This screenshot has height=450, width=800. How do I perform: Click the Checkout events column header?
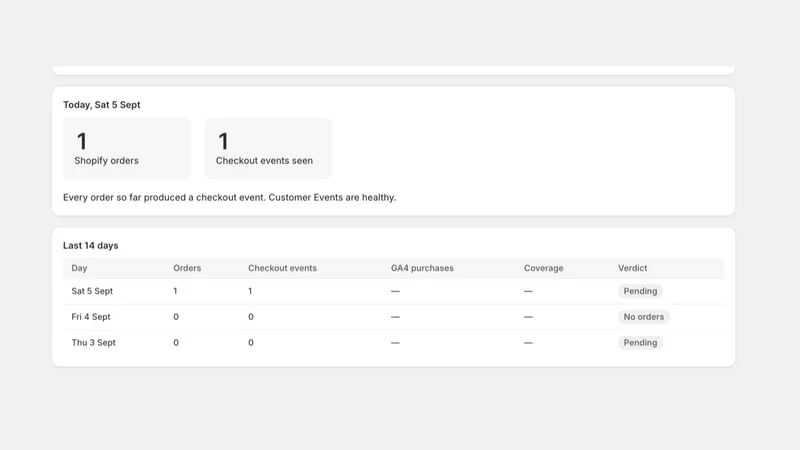click(x=282, y=268)
